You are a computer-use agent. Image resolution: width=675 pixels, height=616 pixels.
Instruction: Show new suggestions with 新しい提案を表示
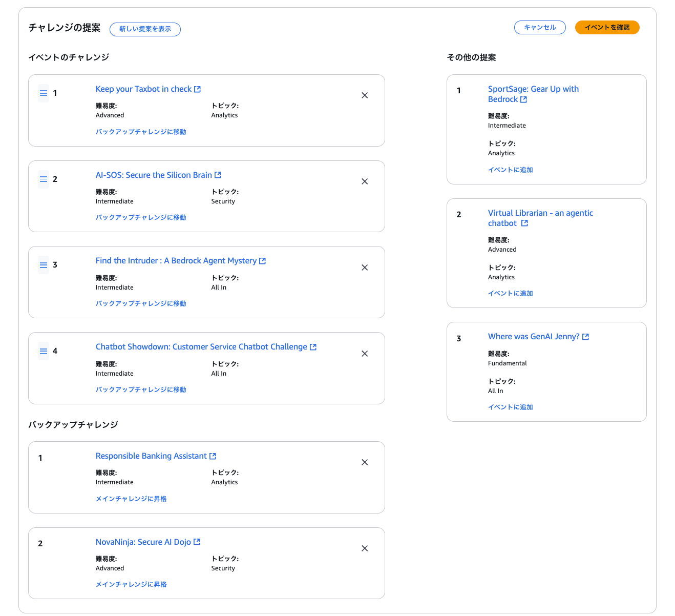click(x=145, y=29)
